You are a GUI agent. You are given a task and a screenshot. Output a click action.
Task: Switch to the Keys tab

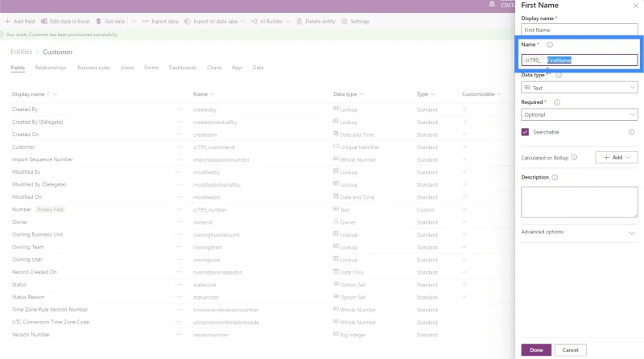click(237, 68)
